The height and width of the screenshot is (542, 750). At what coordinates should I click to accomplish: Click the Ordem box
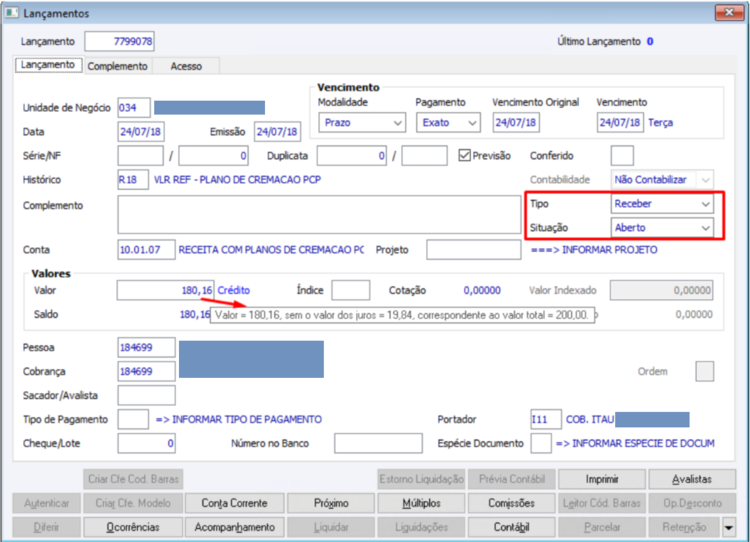pyautogui.click(x=705, y=371)
